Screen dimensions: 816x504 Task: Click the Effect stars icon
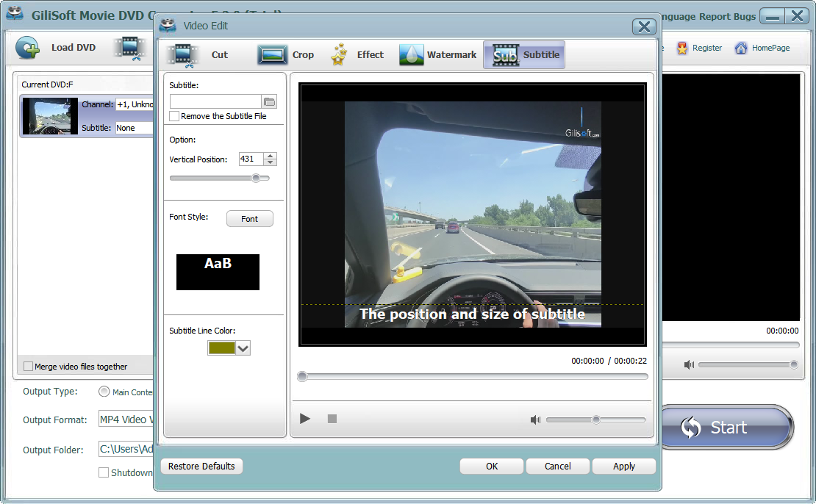tap(340, 54)
